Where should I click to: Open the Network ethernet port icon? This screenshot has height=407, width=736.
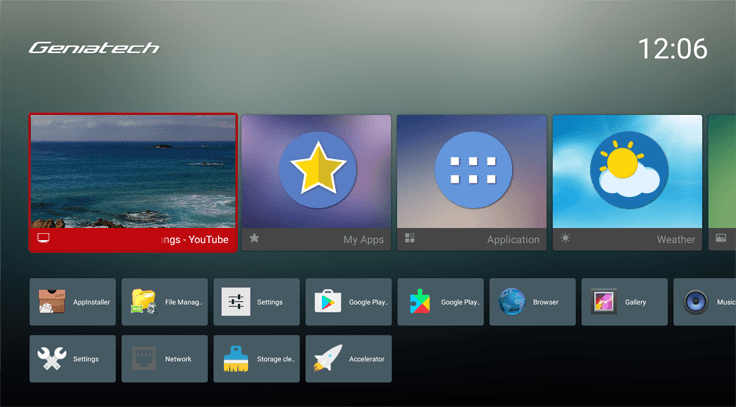click(144, 359)
